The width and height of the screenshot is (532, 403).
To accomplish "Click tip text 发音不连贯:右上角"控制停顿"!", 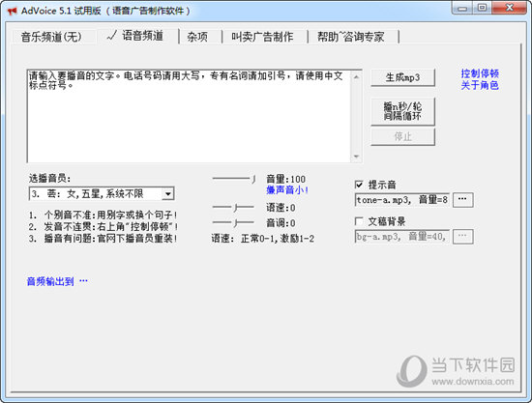I will [110, 227].
